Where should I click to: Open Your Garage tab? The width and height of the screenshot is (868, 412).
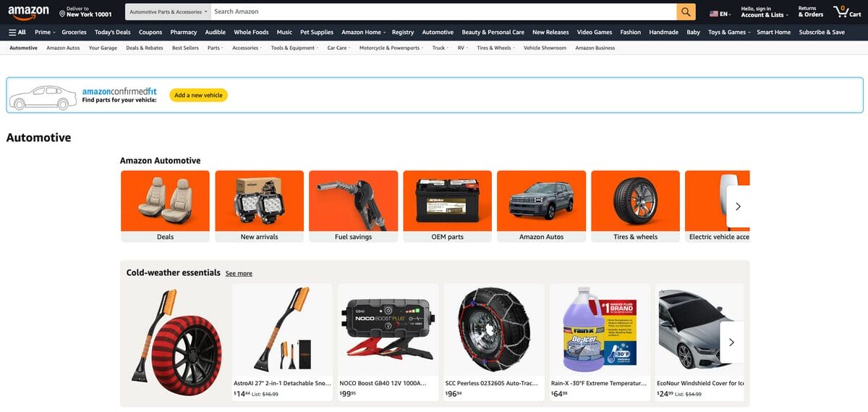(x=103, y=48)
